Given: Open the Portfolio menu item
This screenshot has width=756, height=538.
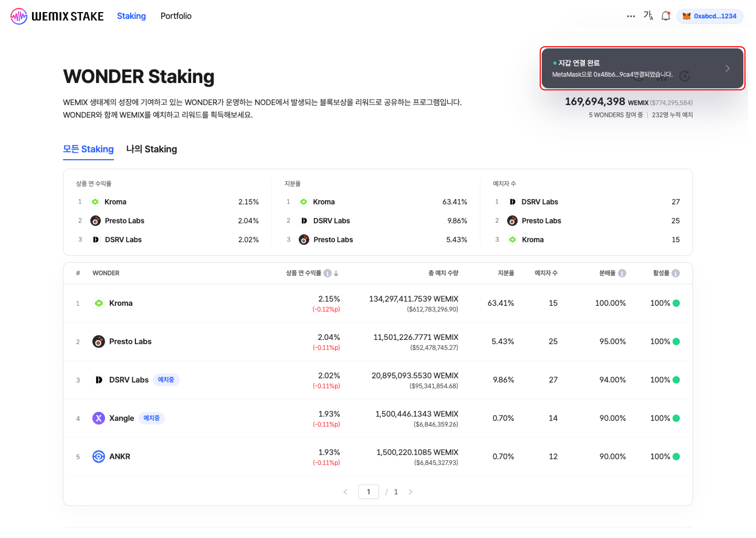Looking at the screenshot, I should [x=176, y=16].
